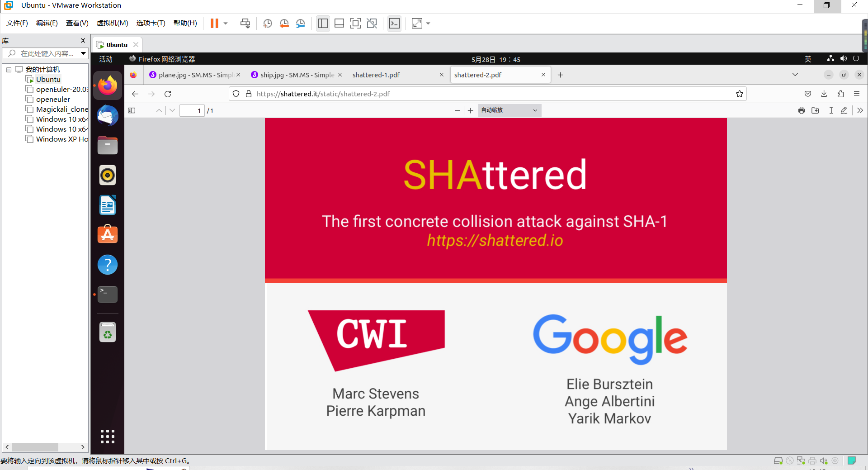The image size is (868, 470).
Task: Take a snapshot of this virtual machine
Action: [268, 24]
